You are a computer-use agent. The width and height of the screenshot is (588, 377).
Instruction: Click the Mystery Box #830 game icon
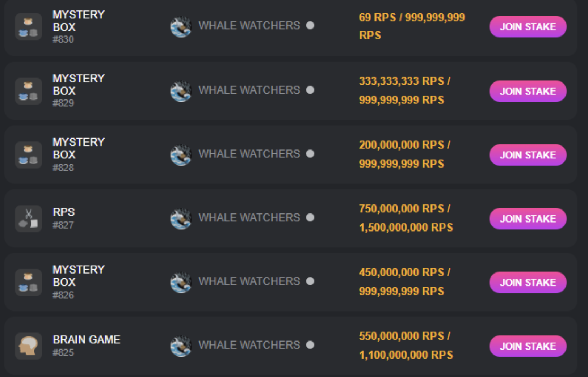pyautogui.click(x=29, y=27)
